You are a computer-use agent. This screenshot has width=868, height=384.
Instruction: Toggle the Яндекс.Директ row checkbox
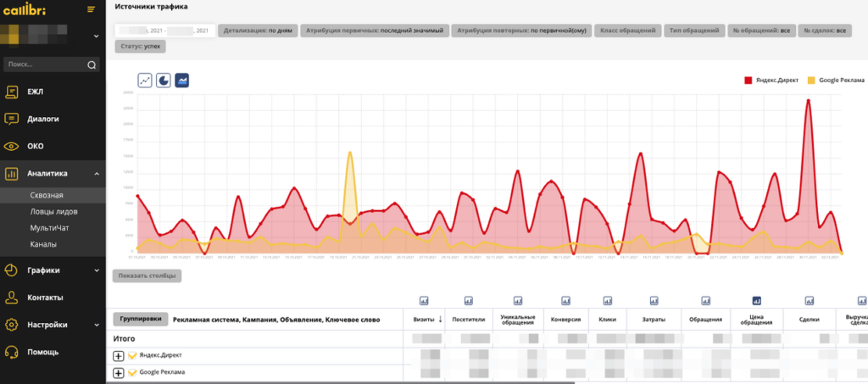132,356
